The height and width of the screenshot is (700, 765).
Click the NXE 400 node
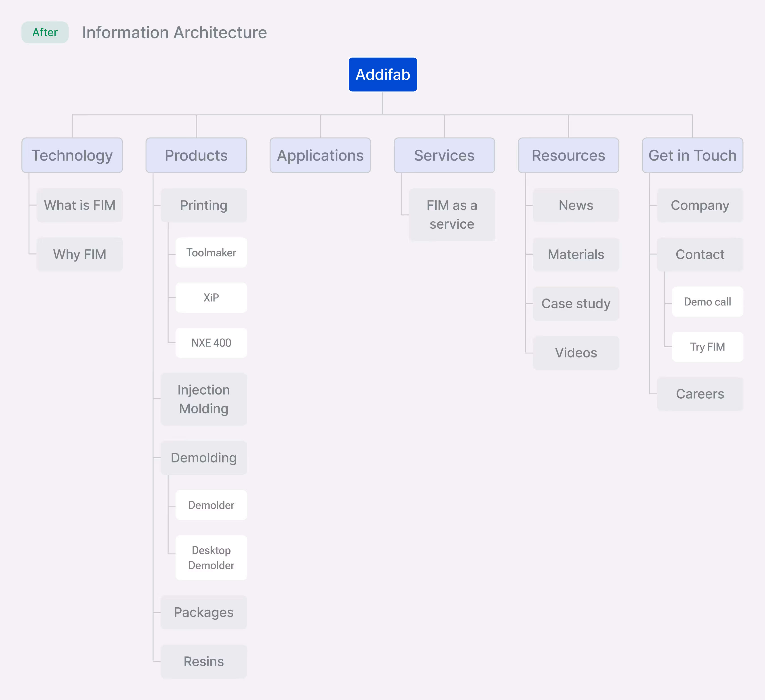coord(211,343)
